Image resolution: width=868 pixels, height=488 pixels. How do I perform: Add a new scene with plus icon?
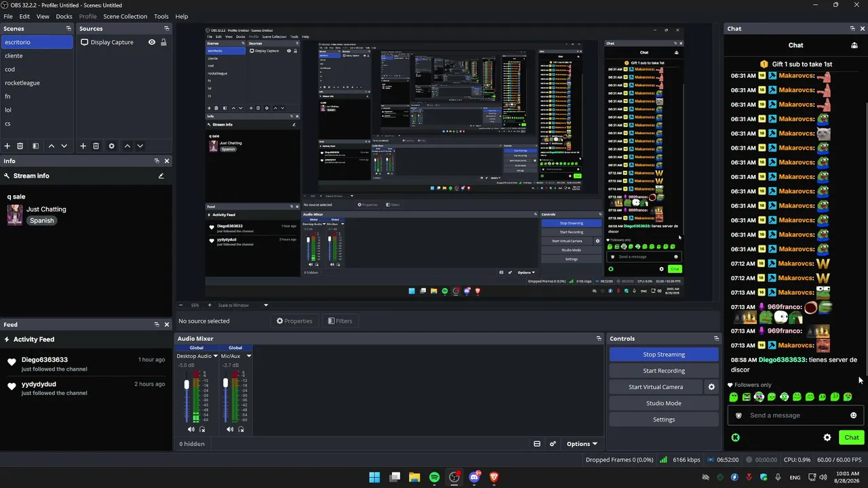(7, 146)
